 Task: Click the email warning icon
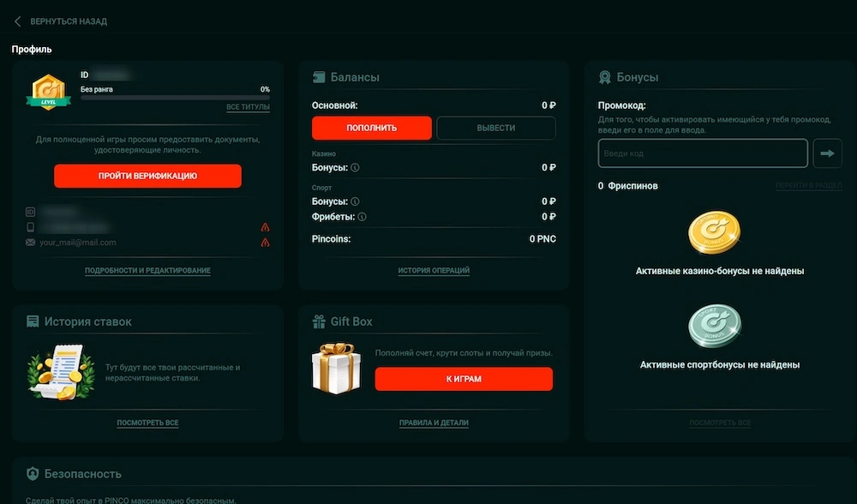pos(265,243)
